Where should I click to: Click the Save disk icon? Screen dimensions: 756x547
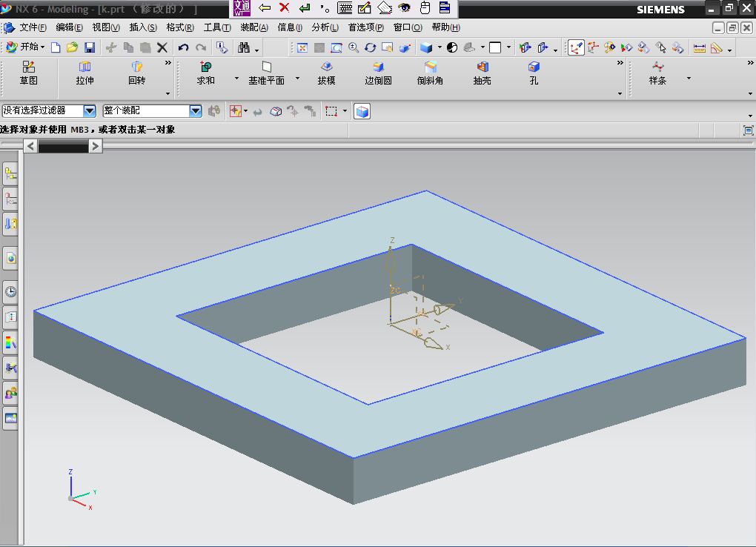(x=90, y=47)
